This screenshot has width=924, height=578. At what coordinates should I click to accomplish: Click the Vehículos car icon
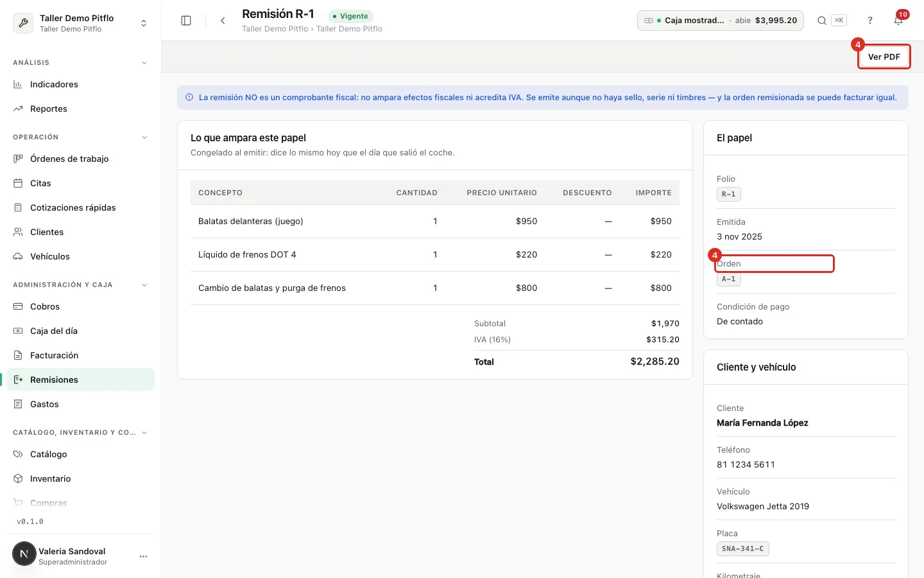coord(18,256)
